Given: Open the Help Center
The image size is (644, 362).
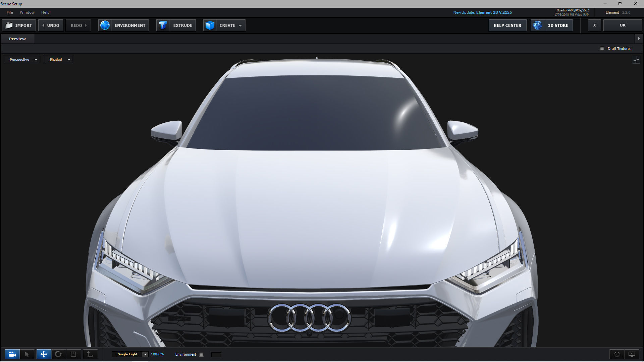Looking at the screenshot, I should 507,25.
